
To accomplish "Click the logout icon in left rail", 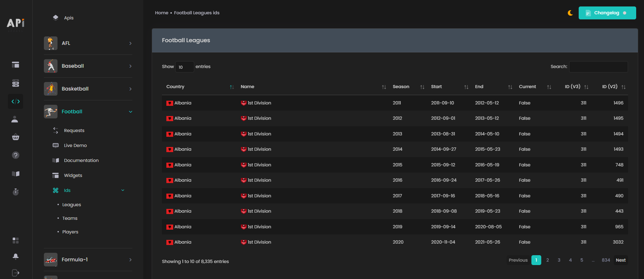I will tap(16, 273).
